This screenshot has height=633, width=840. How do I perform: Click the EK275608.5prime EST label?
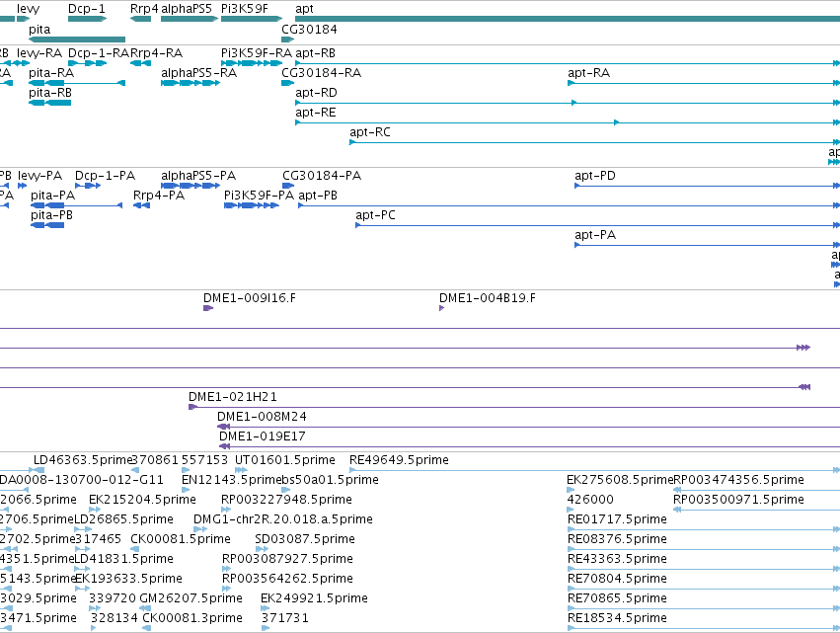point(620,480)
